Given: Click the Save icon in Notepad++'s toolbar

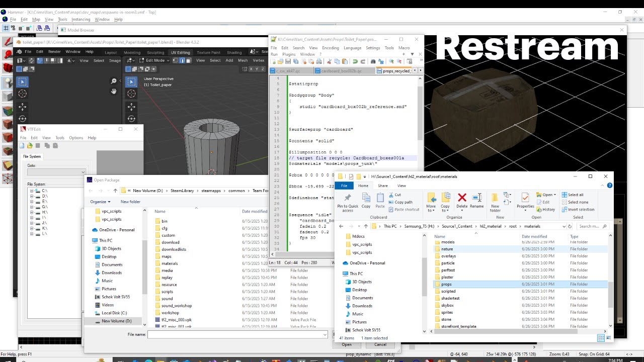Looking at the screenshot, I should (x=288, y=62).
